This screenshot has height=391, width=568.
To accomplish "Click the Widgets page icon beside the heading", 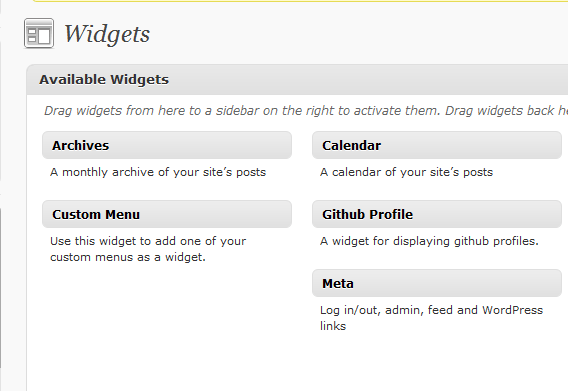I will point(39,33).
